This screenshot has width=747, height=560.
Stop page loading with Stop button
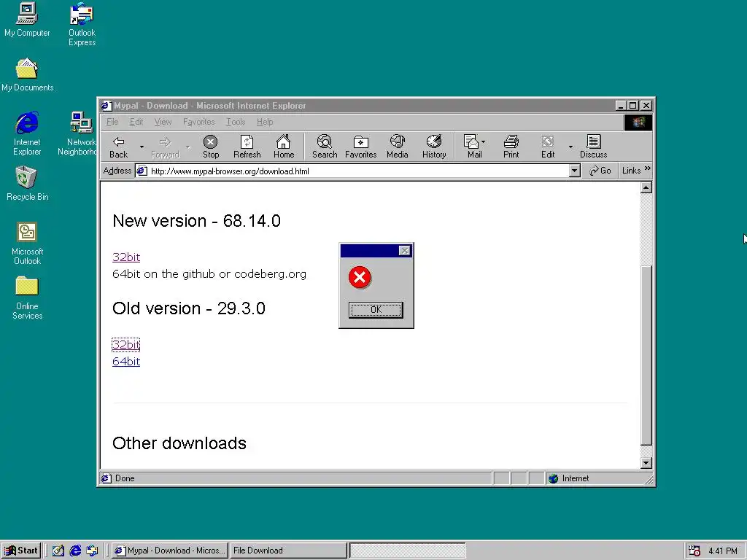point(211,147)
